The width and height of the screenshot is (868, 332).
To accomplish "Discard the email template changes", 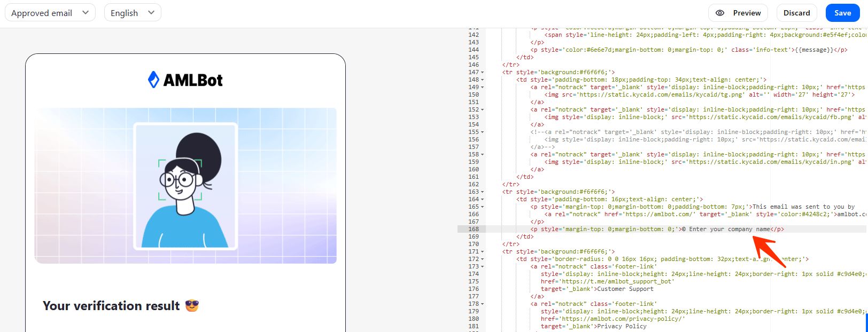I will coord(796,13).
